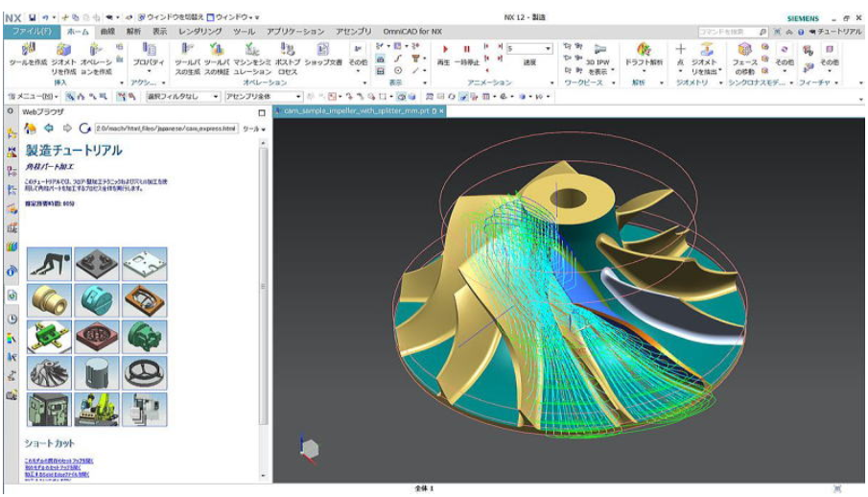This screenshot has height=497, width=868.
Task: Click the Save icon in title bar
Action: [33, 17]
